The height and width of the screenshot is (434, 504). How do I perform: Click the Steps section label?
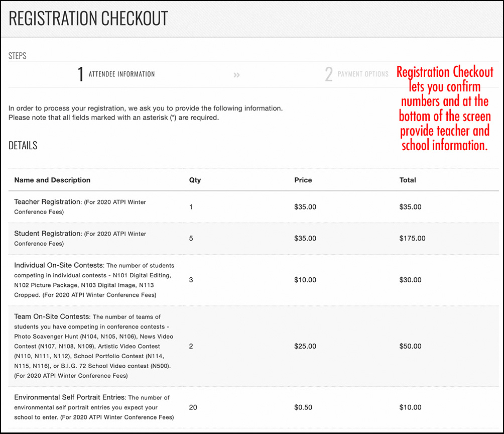(x=18, y=56)
